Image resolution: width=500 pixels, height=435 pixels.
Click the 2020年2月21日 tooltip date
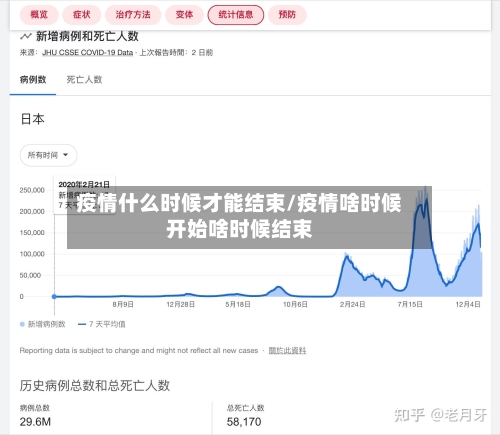pyautogui.click(x=84, y=184)
